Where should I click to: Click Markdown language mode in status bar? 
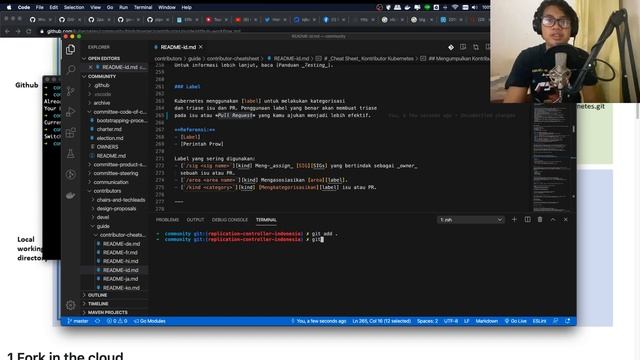(x=487, y=321)
